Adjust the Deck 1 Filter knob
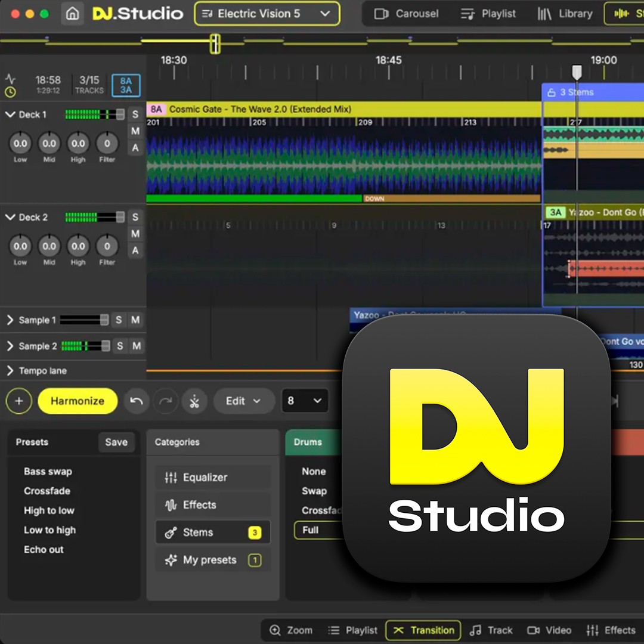Screen dimensions: 644x644 tap(107, 144)
